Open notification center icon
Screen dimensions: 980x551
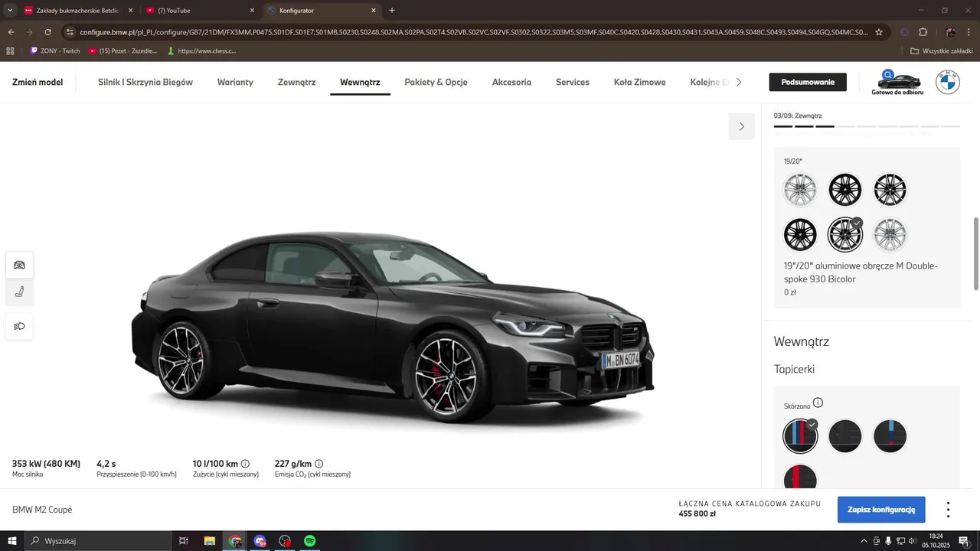click(x=964, y=541)
